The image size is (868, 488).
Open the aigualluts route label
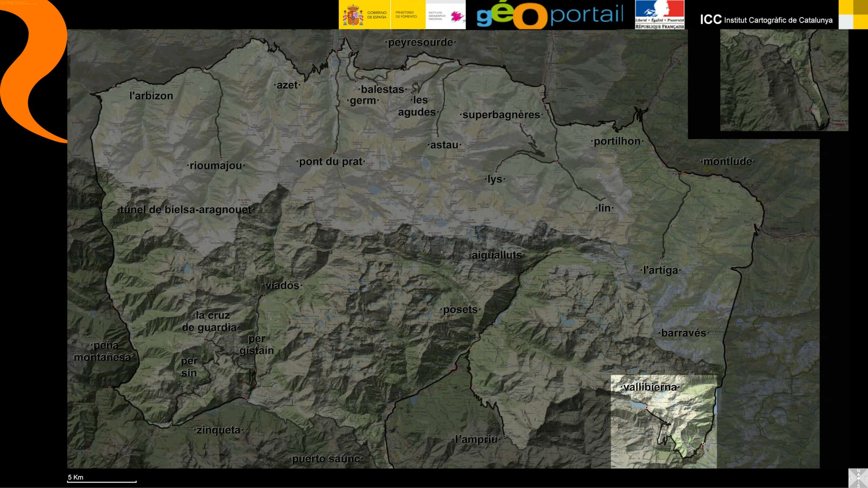click(496, 255)
